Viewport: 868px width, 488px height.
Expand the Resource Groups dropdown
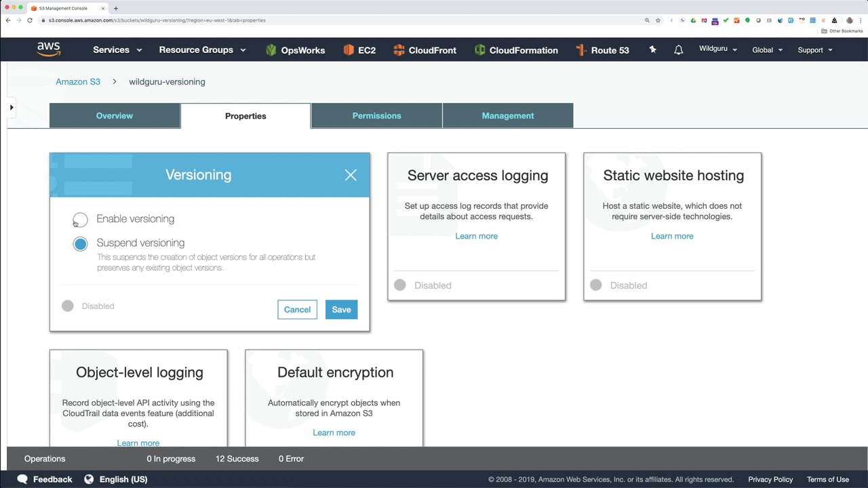point(202,50)
